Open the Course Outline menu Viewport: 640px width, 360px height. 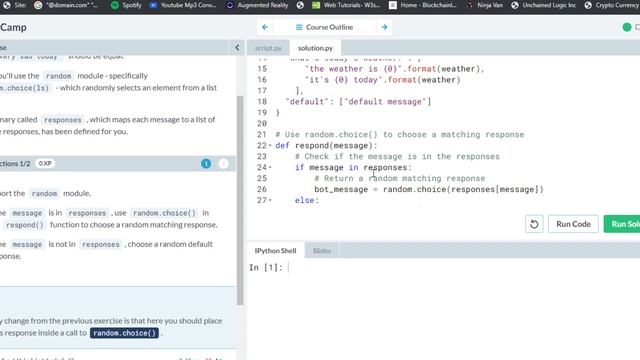pos(324,27)
